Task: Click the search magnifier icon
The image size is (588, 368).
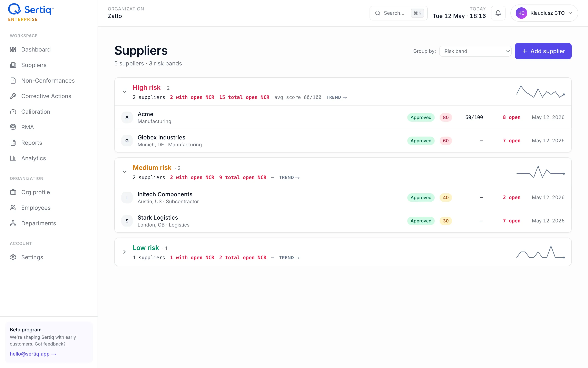Action: coord(378,13)
